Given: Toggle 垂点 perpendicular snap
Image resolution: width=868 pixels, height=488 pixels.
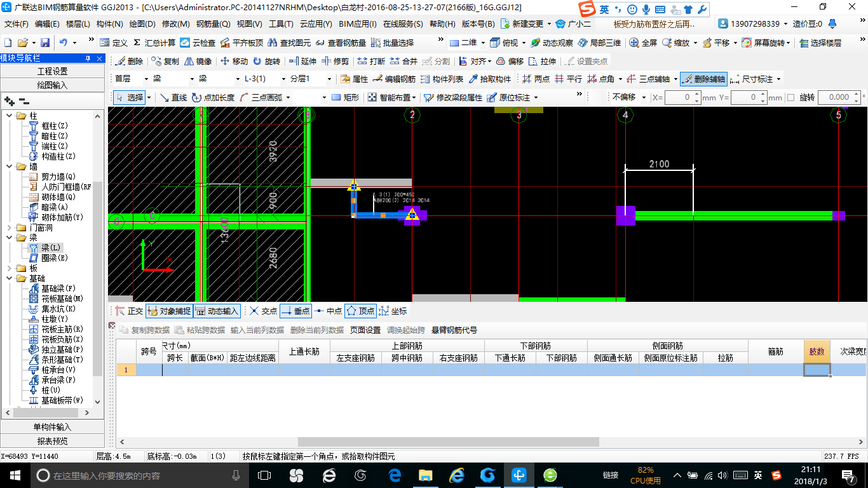Looking at the screenshot, I should coord(295,311).
